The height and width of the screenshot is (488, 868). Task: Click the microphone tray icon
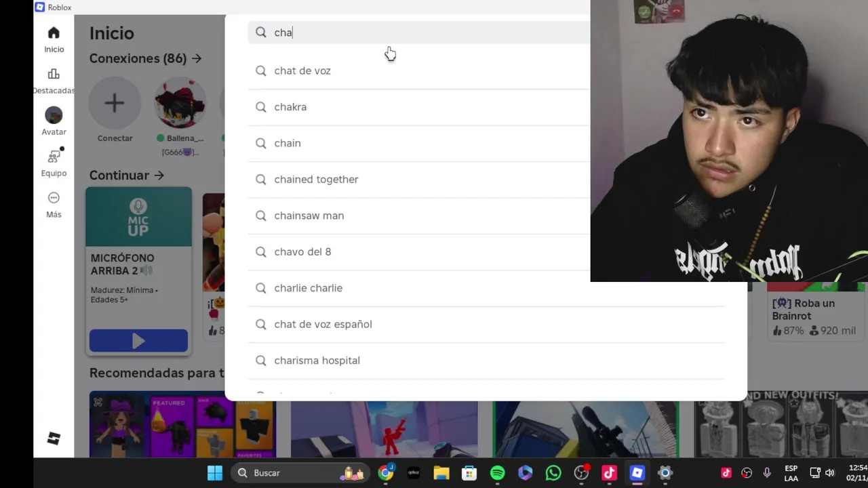tap(767, 473)
